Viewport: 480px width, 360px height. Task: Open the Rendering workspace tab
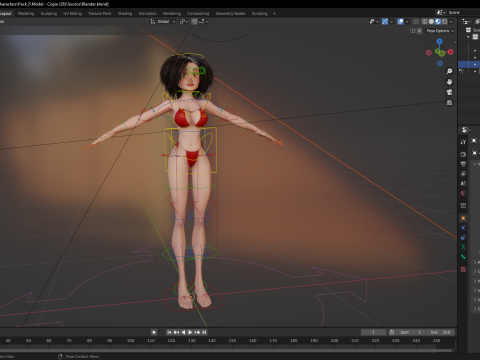tap(172, 14)
